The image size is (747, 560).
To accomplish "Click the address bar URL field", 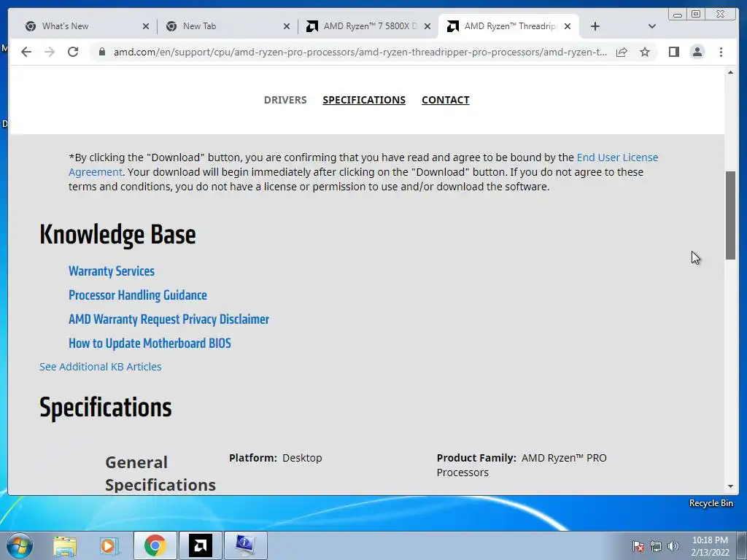I will (360, 52).
